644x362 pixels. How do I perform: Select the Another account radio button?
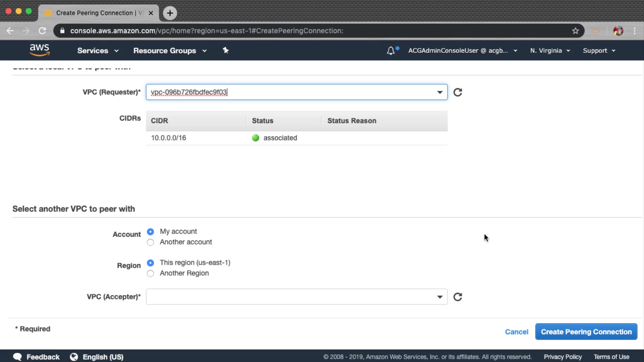pyautogui.click(x=151, y=242)
